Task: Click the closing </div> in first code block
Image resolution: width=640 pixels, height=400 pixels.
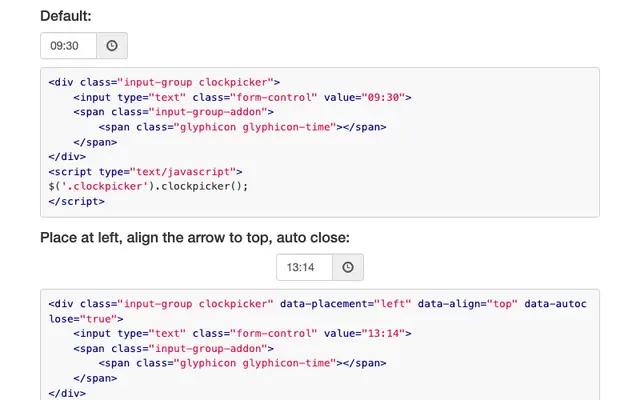Action: coord(67,157)
